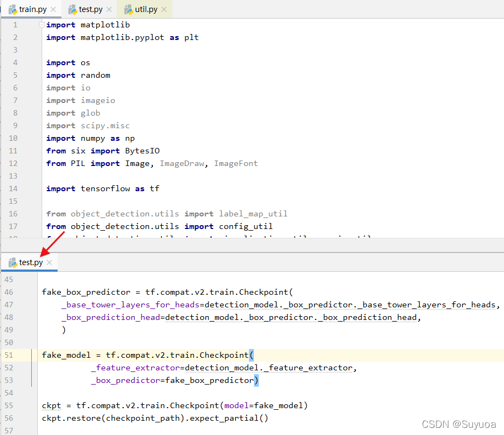Click '_box_prediction_head' keyword argument on line 48
Screen dimensions: 504x435
tap(111, 317)
